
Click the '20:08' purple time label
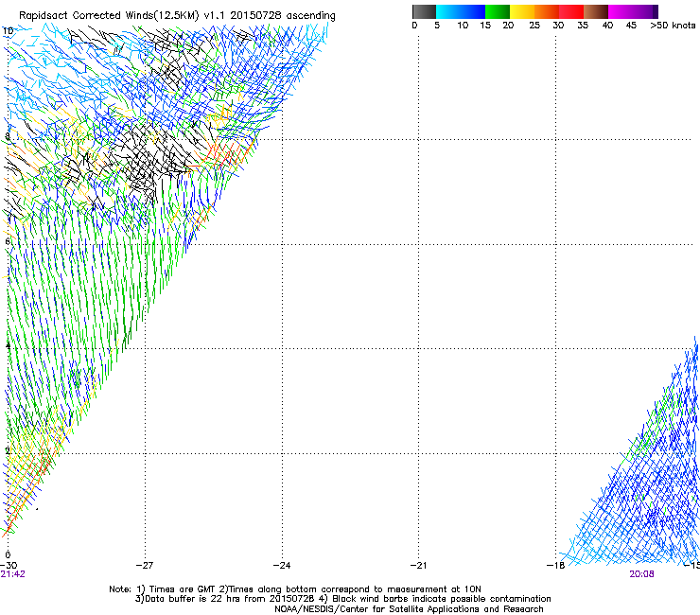(x=641, y=574)
